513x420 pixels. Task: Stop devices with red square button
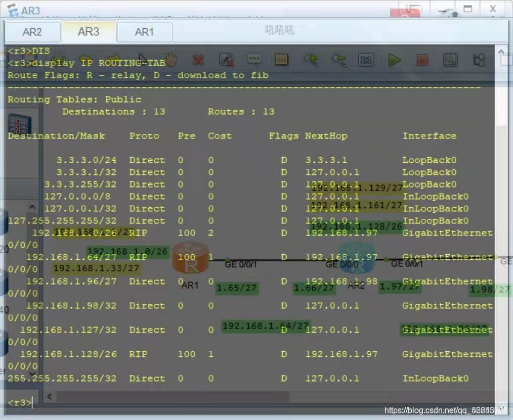click(x=422, y=60)
